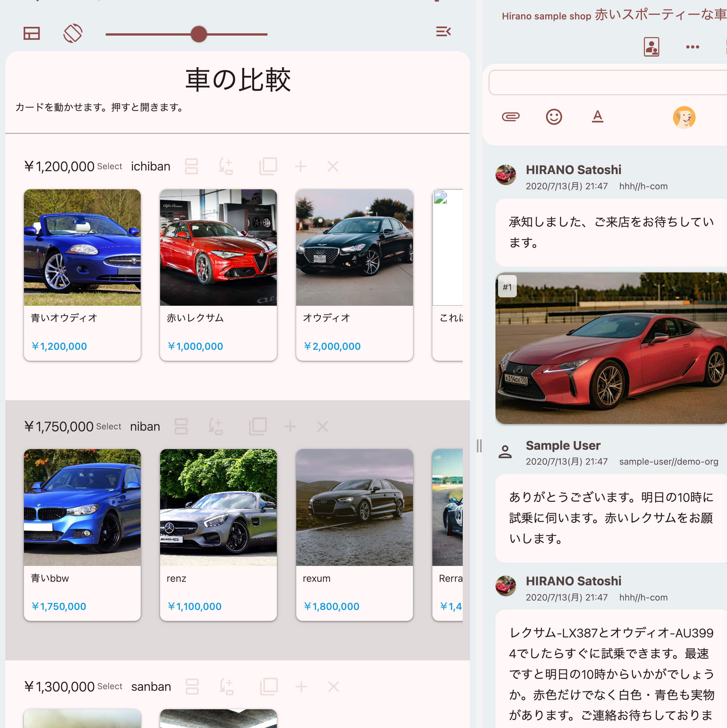Click HIRANO Satoshi avatar on first message
Screen dimensions: 727x728
[x=505, y=175]
